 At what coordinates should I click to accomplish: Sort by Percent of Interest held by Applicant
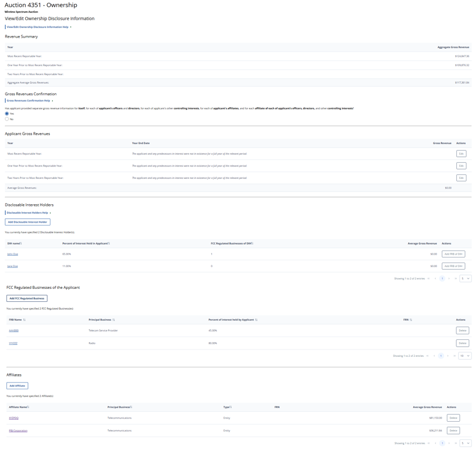click(x=256, y=320)
